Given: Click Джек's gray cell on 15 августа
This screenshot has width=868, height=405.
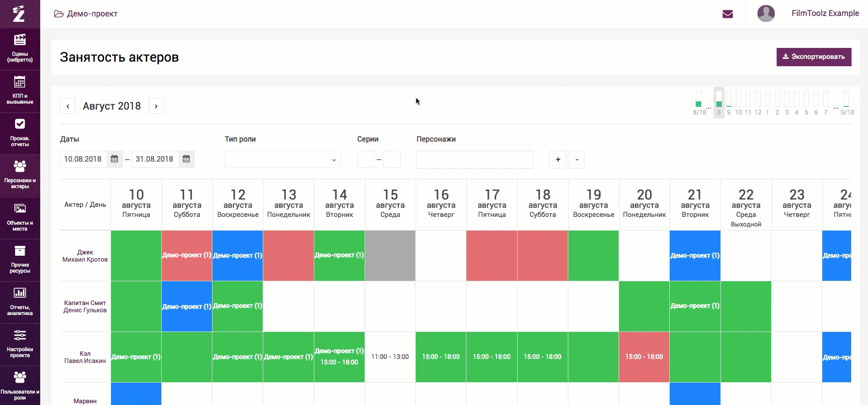Looking at the screenshot, I should (x=390, y=256).
